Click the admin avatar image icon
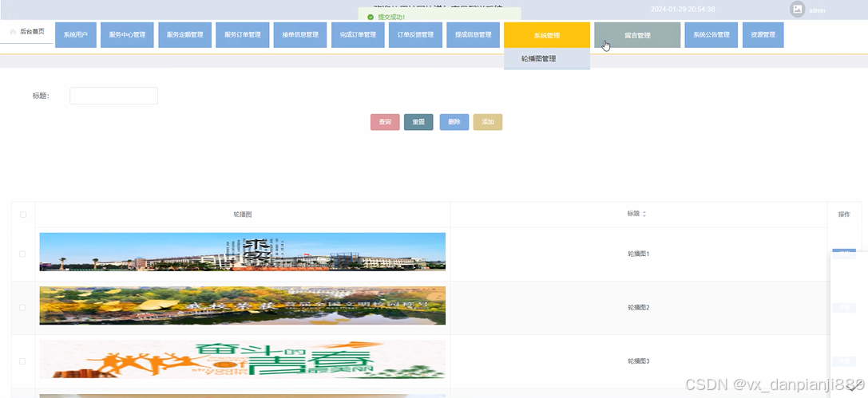Screen dimensions: 868x398 pos(797,10)
